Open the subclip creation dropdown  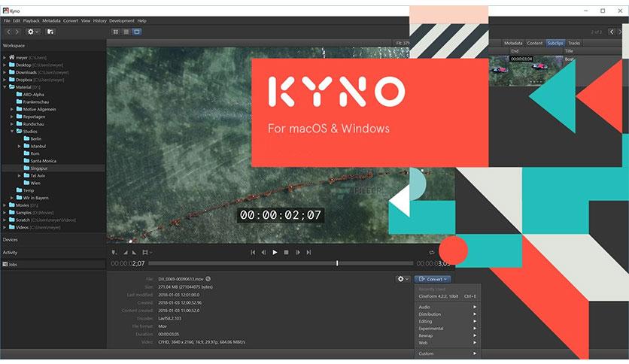pyautogui.click(x=147, y=253)
